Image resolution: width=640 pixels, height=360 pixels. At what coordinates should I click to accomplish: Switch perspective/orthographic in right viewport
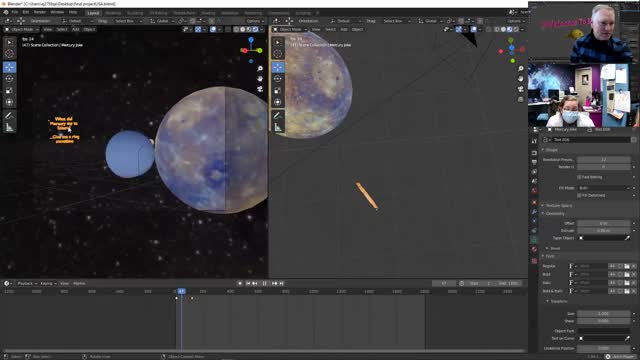pos(520,99)
